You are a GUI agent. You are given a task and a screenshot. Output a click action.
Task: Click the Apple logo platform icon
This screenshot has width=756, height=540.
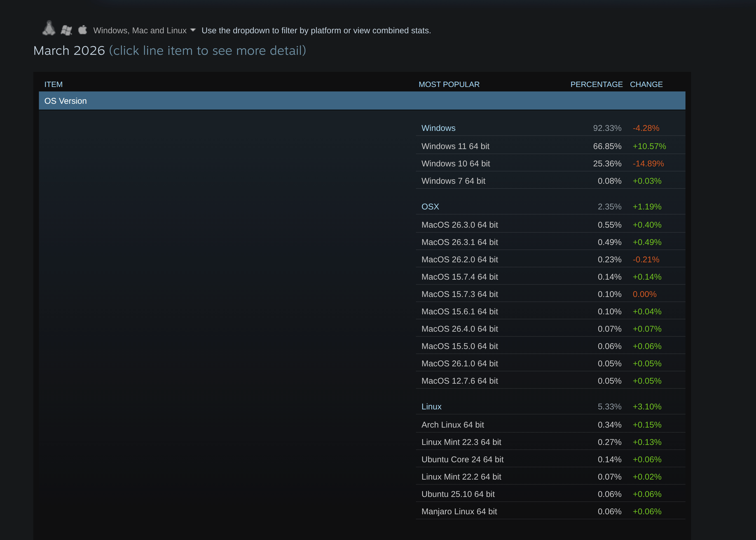pyautogui.click(x=83, y=30)
